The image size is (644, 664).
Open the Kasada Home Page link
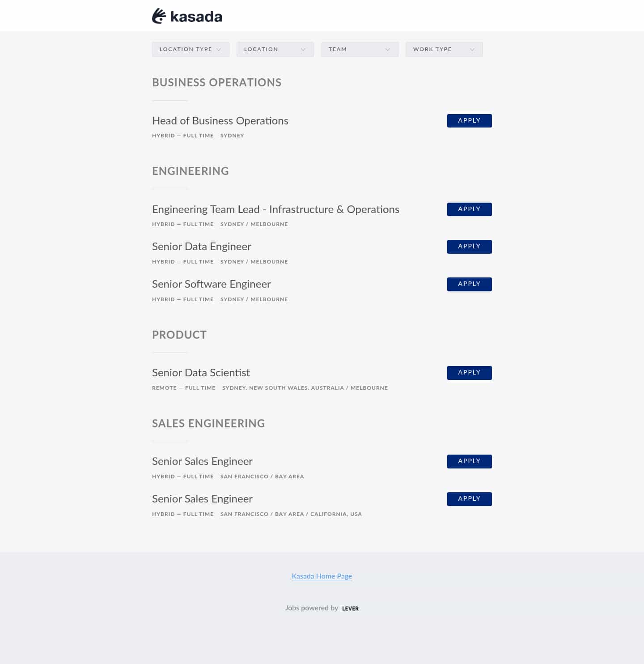tap(322, 576)
